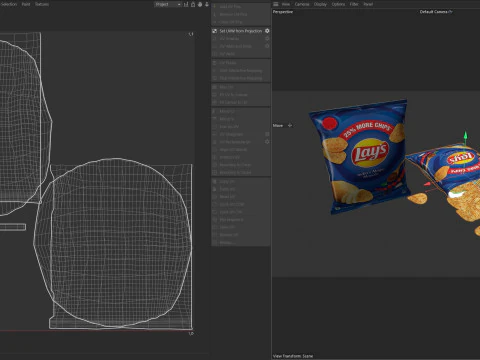Open the Project mode dropdown

pos(167,4)
